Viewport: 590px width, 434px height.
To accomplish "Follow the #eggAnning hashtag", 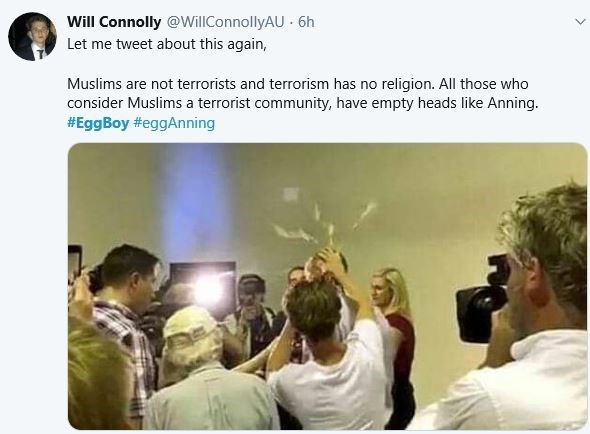I will (x=174, y=123).
